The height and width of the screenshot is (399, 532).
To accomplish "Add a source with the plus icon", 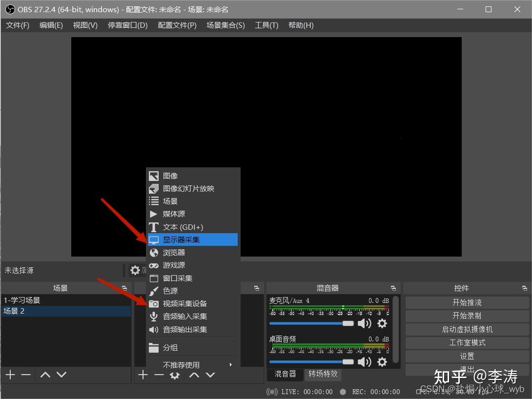I will (x=143, y=375).
